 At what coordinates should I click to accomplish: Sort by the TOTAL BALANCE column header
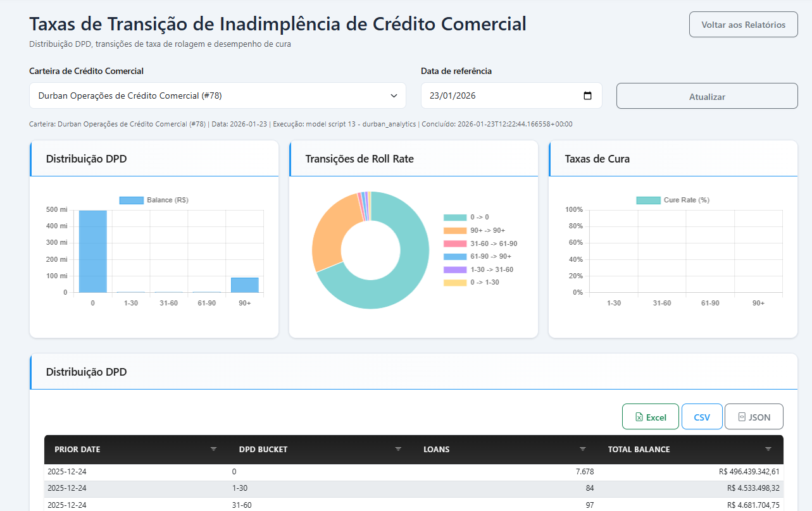(639, 450)
